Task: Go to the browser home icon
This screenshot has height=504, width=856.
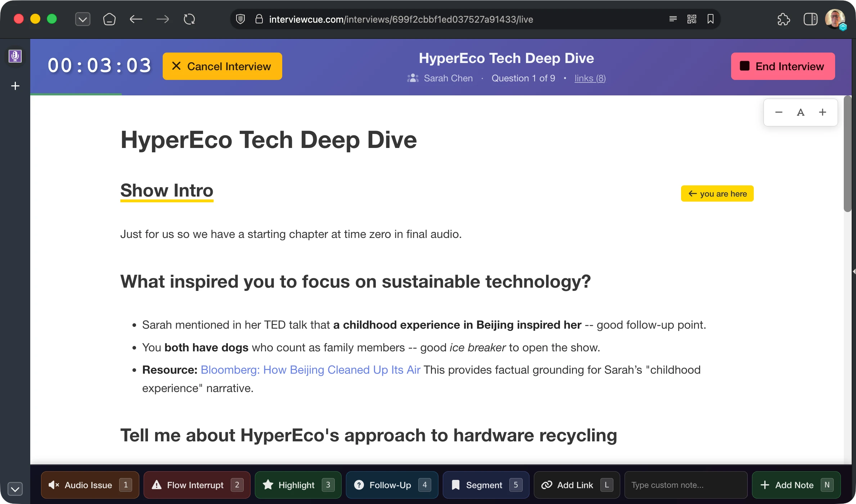Action: (x=109, y=19)
